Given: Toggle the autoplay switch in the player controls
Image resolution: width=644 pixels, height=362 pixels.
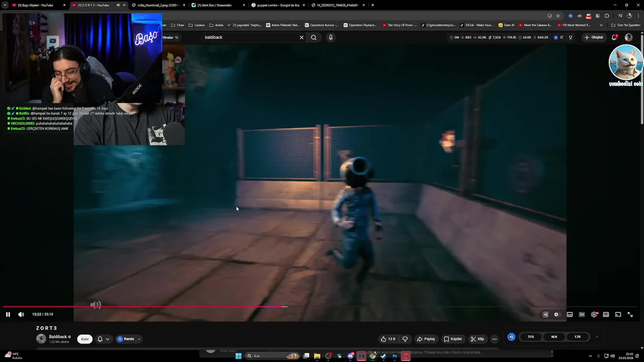Looking at the screenshot, I should click(x=556, y=314).
